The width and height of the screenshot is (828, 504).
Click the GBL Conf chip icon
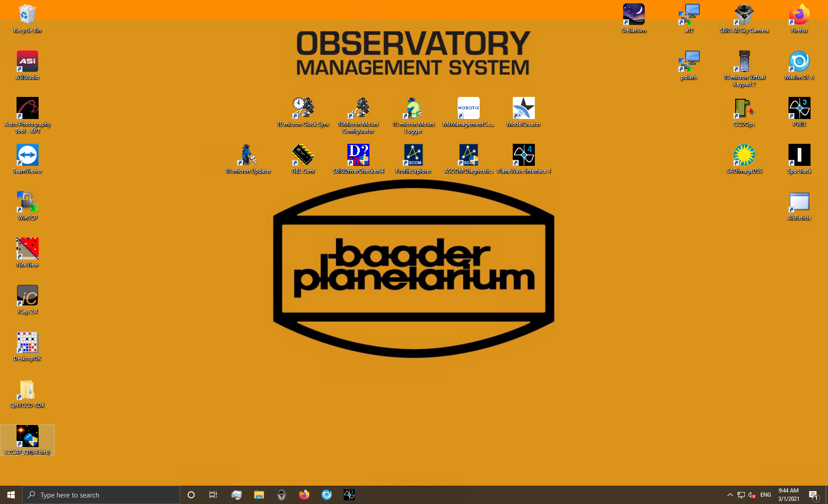pyautogui.click(x=303, y=156)
